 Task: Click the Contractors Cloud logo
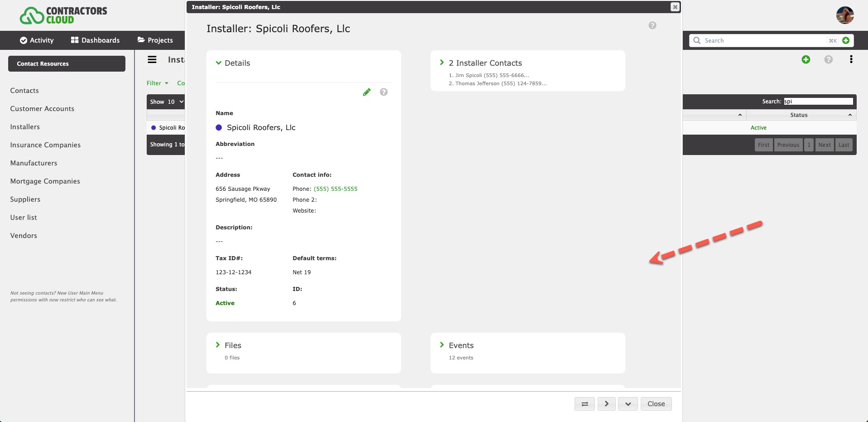tap(63, 15)
